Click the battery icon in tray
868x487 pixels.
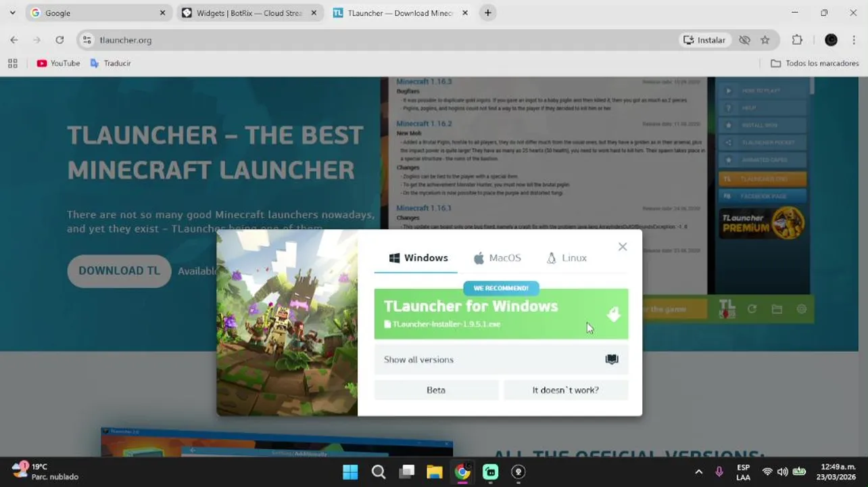[799, 471]
